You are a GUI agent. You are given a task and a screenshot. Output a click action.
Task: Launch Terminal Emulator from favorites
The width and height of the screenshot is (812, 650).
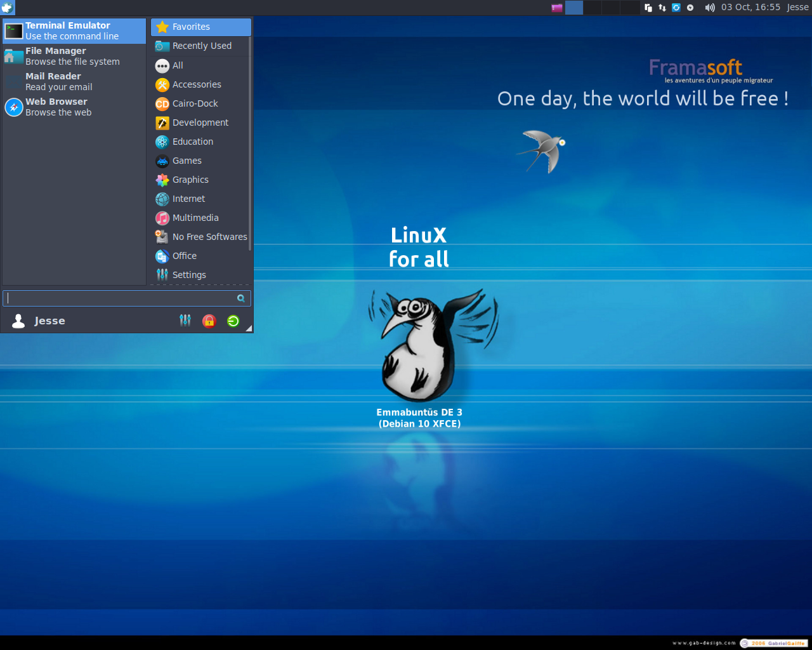(74, 31)
